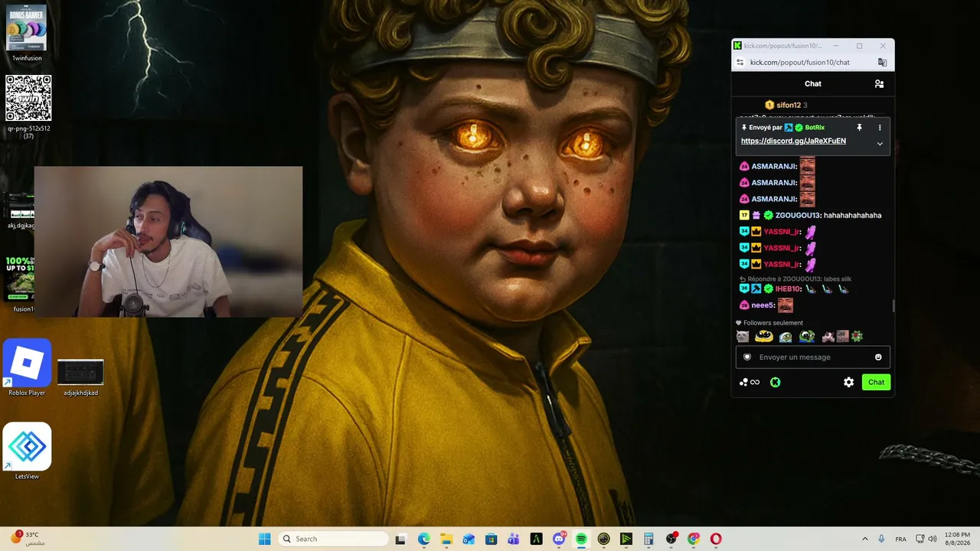Focus the 'Envoyer un message' input
The height and width of the screenshot is (551, 980).
813,357
